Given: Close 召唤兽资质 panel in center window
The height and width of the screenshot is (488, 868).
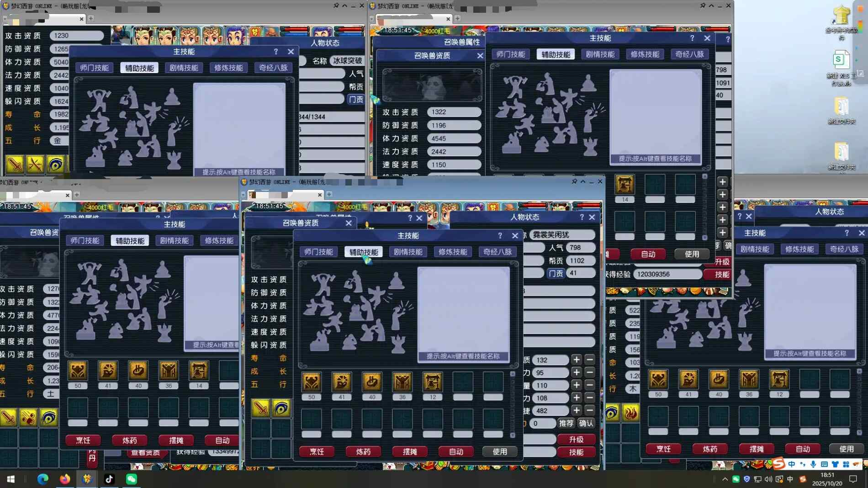Looking at the screenshot, I should click(349, 223).
